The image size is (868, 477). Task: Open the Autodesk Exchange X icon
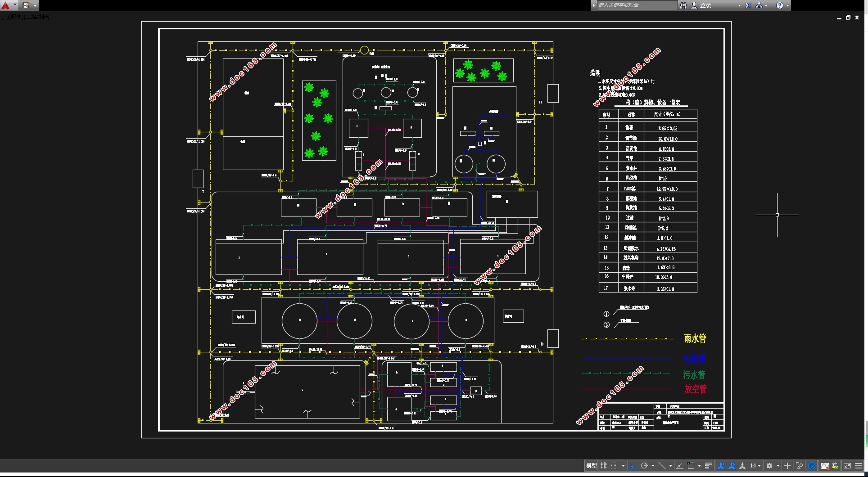(x=748, y=5)
